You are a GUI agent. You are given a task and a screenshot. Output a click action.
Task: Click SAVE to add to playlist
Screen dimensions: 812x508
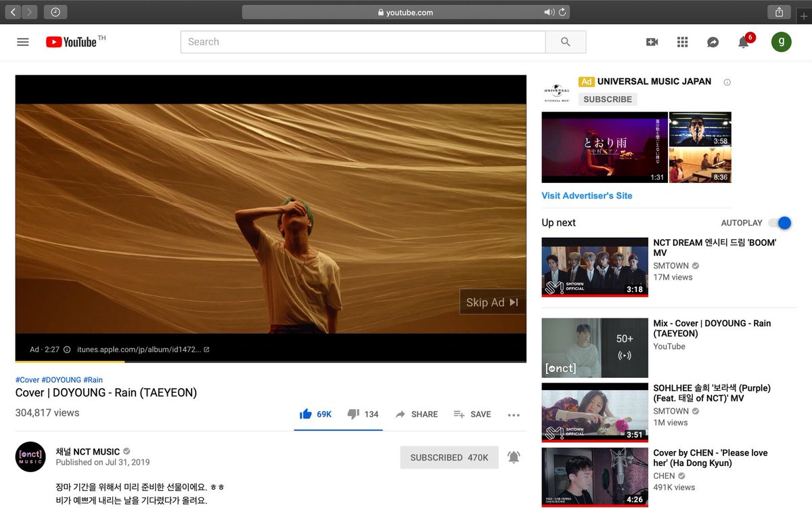pyautogui.click(x=472, y=414)
